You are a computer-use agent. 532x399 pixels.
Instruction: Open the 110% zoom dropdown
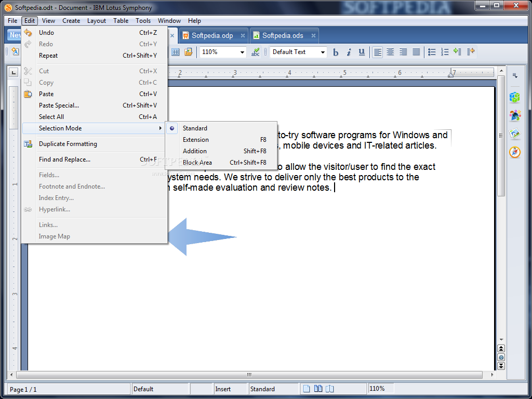[242, 52]
